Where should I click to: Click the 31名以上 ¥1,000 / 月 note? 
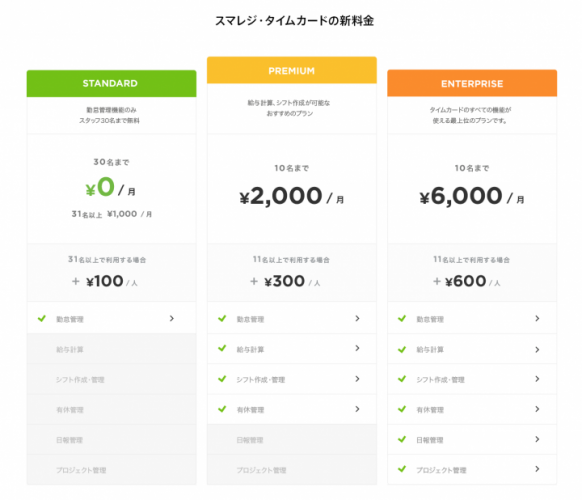point(112,214)
